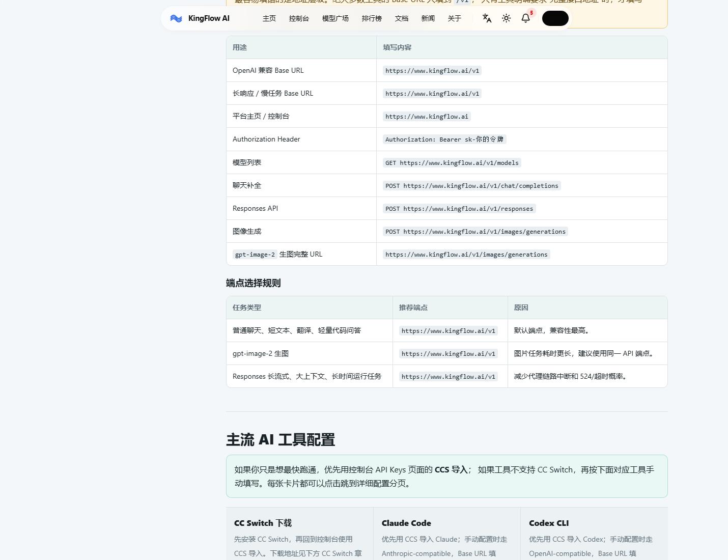Viewport: 728px width, 560px height.
Task: Click the gpt-image-2 生图完整 URL value
Action: coord(466,255)
